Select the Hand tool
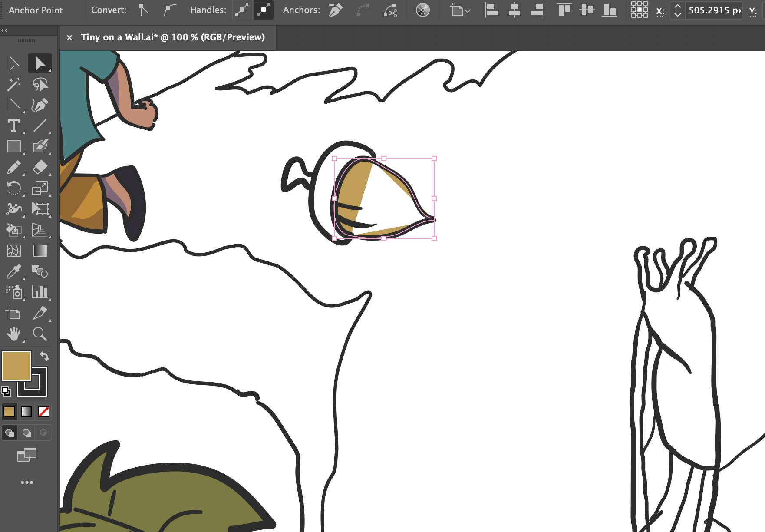The width and height of the screenshot is (765, 532). [14, 334]
